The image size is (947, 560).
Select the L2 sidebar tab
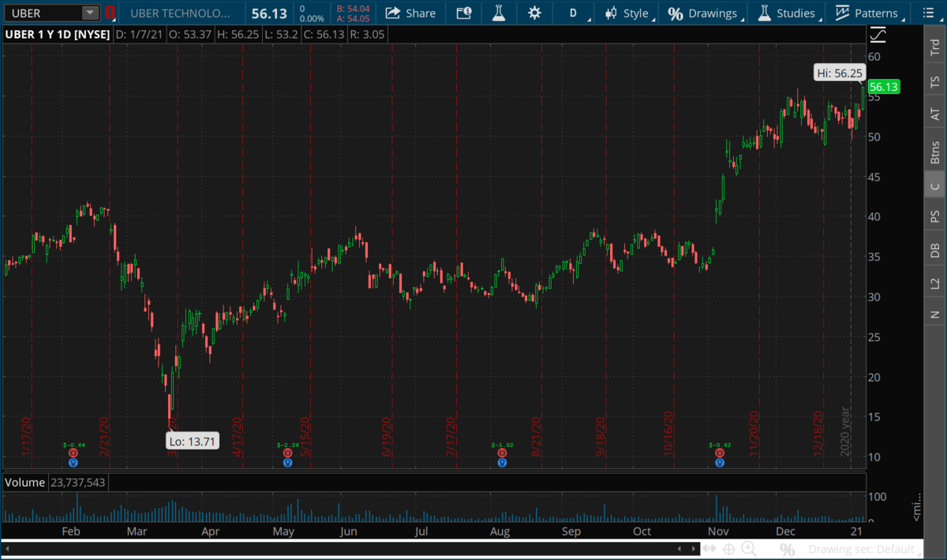[x=935, y=282]
